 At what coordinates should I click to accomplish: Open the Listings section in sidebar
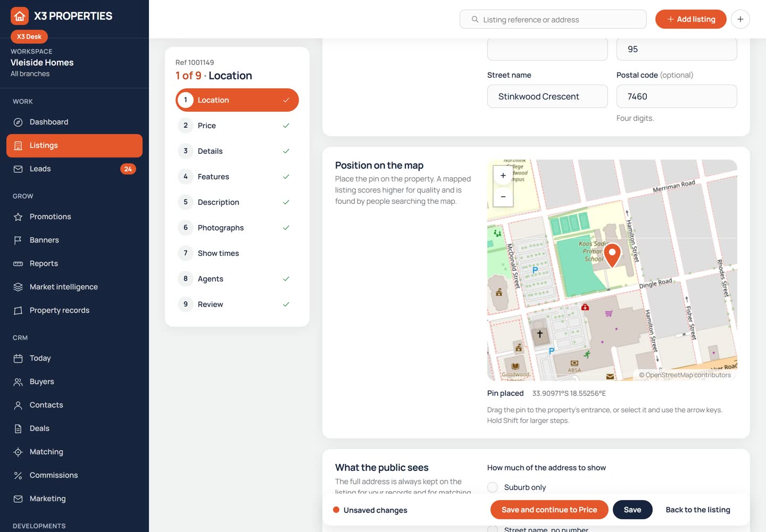tap(74, 146)
